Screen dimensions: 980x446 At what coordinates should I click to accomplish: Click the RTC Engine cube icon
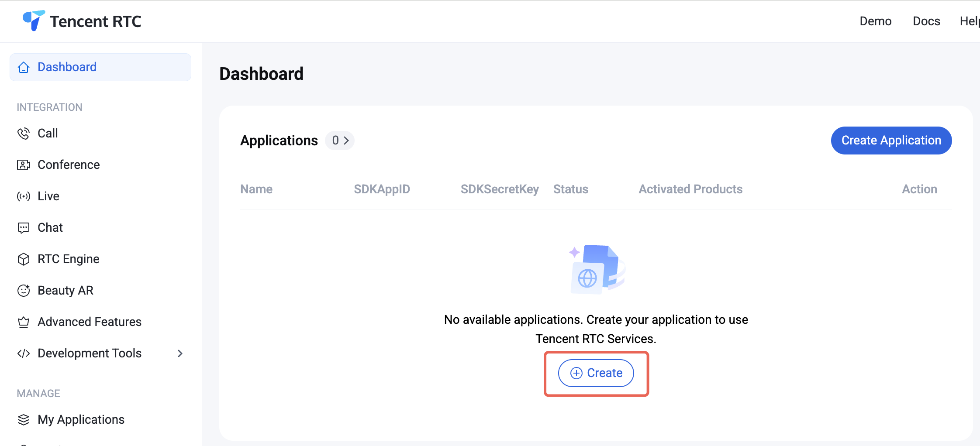tap(24, 259)
